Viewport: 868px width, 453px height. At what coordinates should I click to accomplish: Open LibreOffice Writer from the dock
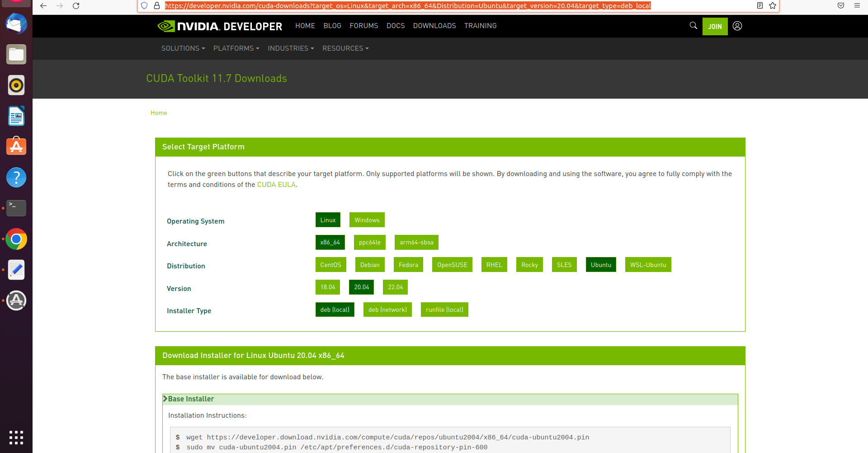16,116
